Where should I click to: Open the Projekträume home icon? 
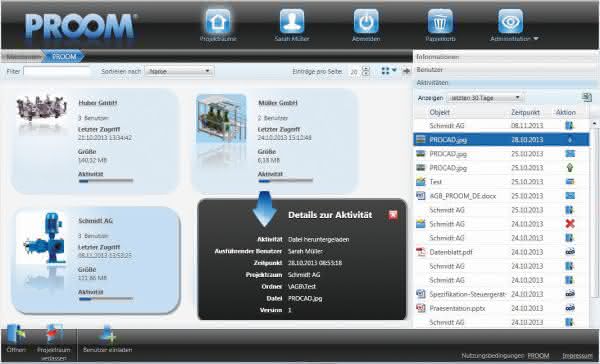pyautogui.click(x=218, y=21)
